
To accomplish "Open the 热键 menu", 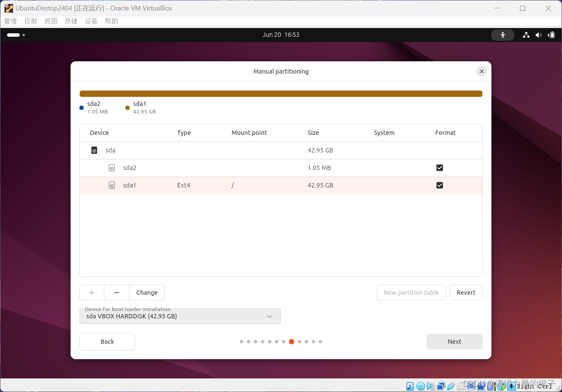I will click(71, 21).
